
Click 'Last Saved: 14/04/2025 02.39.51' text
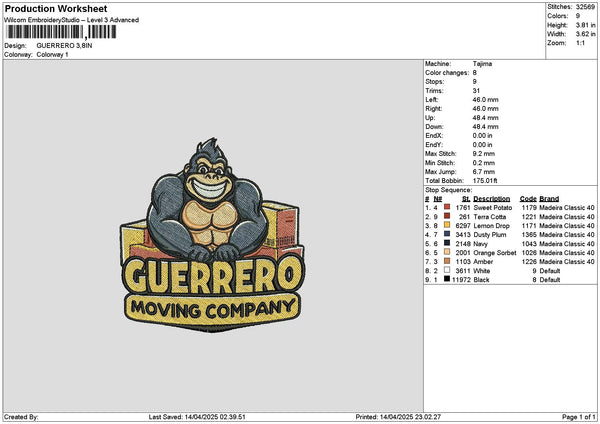197,417
